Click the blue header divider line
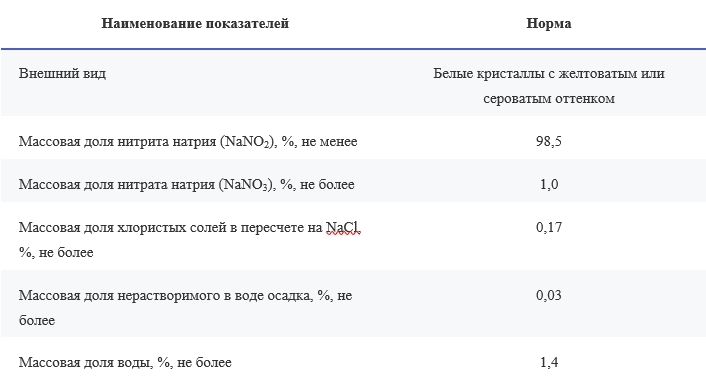This screenshot has width=706, height=387. [353, 48]
